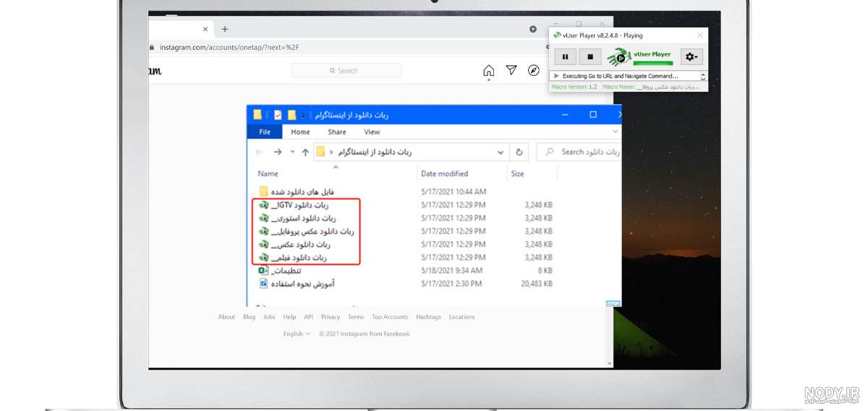
Task: Click the Explorer search box
Action: click(x=579, y=152)
